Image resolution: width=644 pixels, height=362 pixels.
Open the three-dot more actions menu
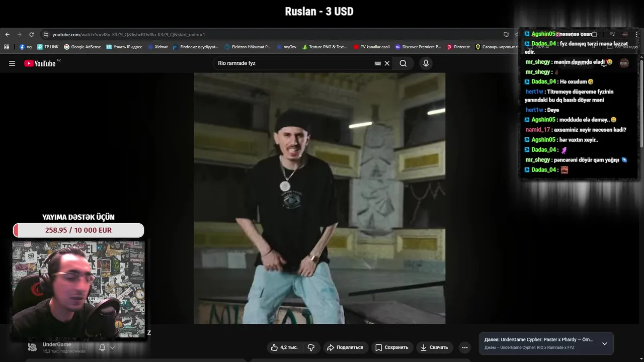click(464, 347)
